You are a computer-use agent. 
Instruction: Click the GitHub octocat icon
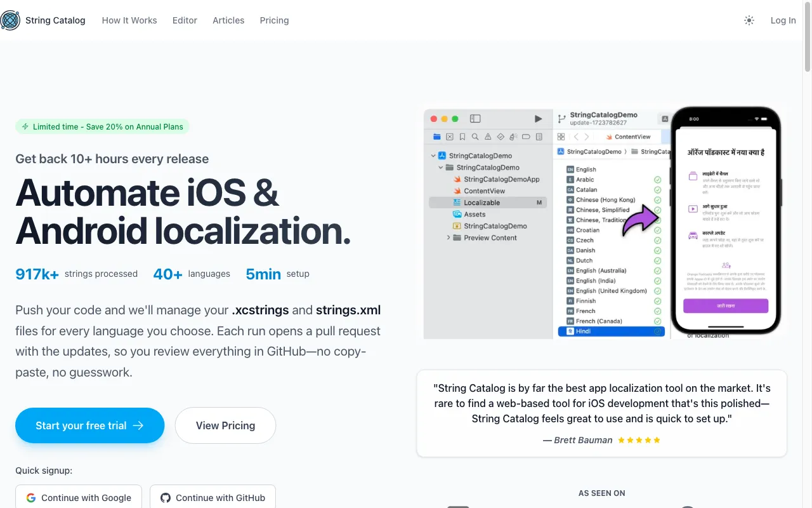(166, 498)
